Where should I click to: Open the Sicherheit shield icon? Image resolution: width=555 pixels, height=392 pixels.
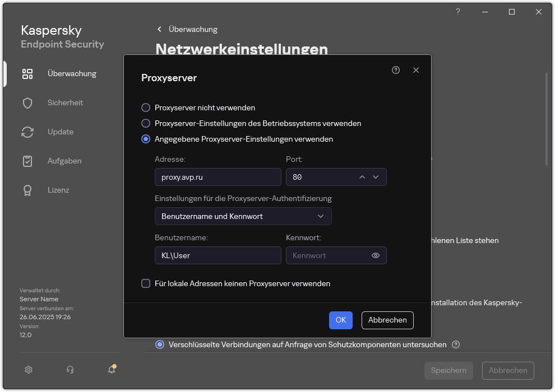click(x=27, y=102)
